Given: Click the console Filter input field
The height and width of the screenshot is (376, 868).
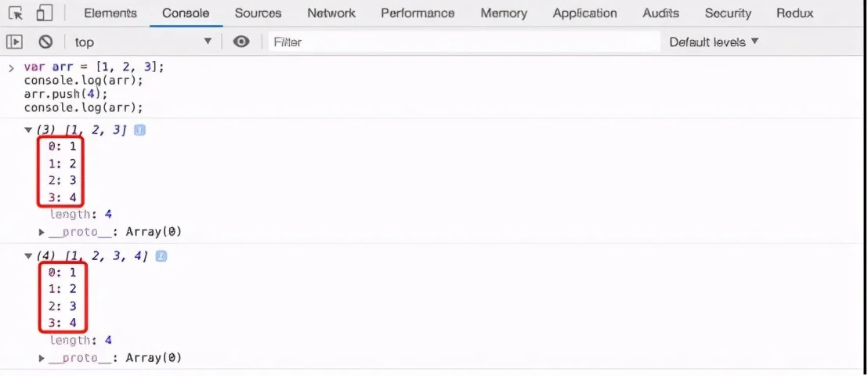Looking at the screenshot, I should point(462,42).
